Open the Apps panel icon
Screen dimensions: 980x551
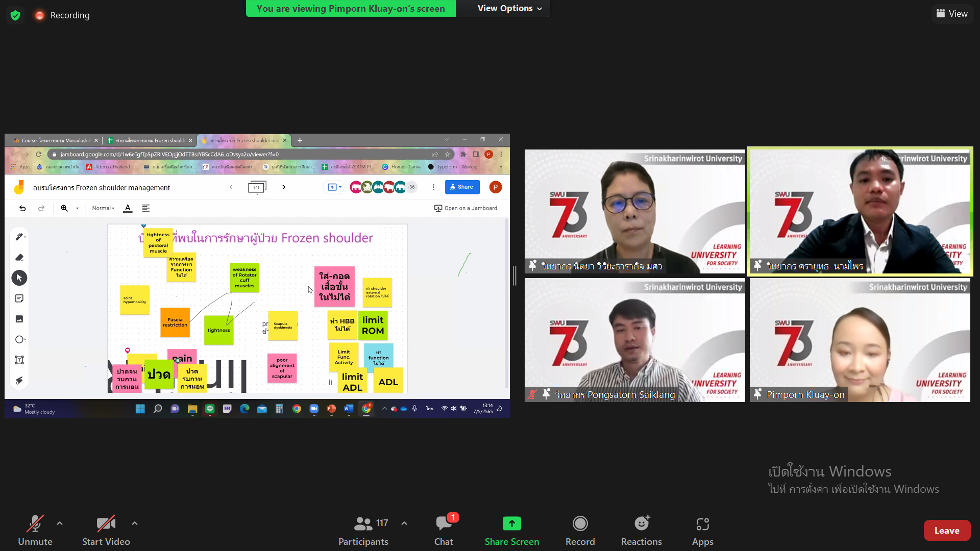coord(702,524)
